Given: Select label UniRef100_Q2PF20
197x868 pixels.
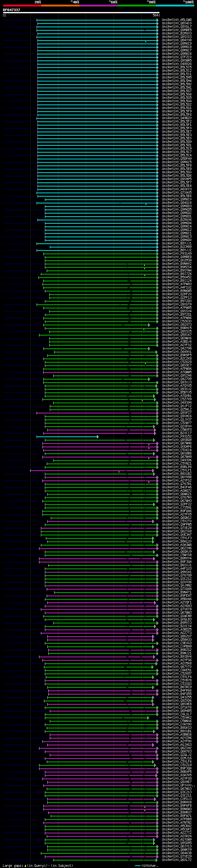Looking at the screenshot, I should pyautogui.click(x=177, y=294).
